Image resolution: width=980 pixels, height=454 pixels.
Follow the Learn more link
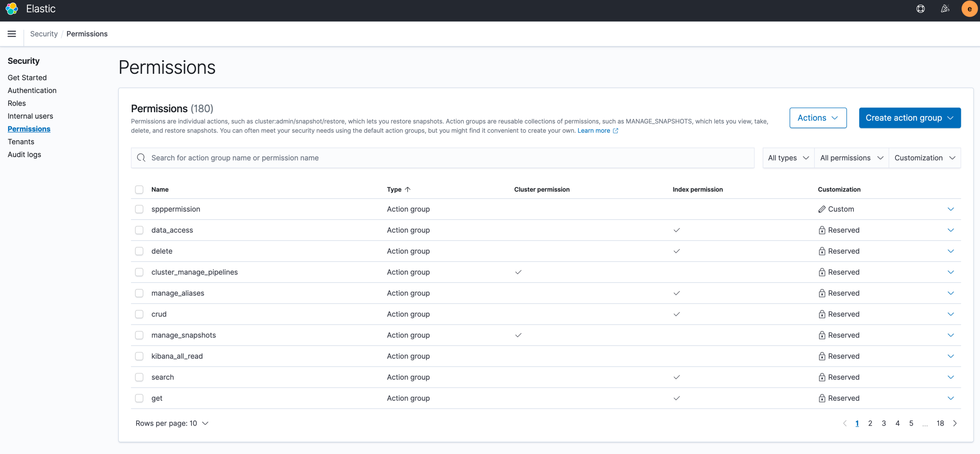point(594,131)
